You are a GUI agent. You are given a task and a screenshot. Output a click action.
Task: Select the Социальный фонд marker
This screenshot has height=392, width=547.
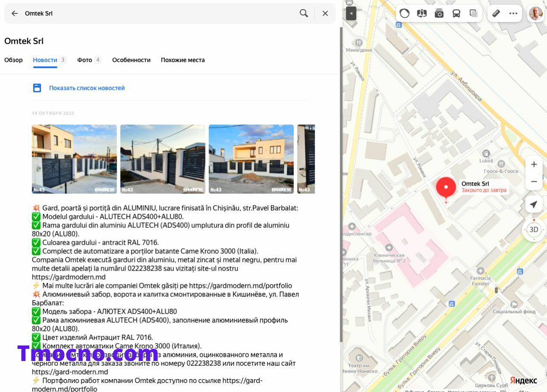point(514,305)
